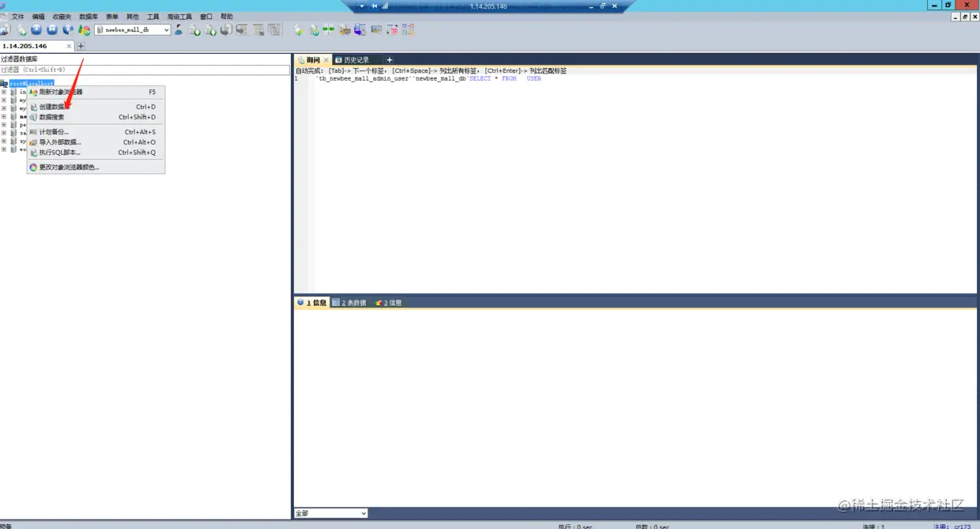The height and width of the screenshot is (529, 980).
Task: Switch to the 历史记录 tab
Action: point(356,60)
